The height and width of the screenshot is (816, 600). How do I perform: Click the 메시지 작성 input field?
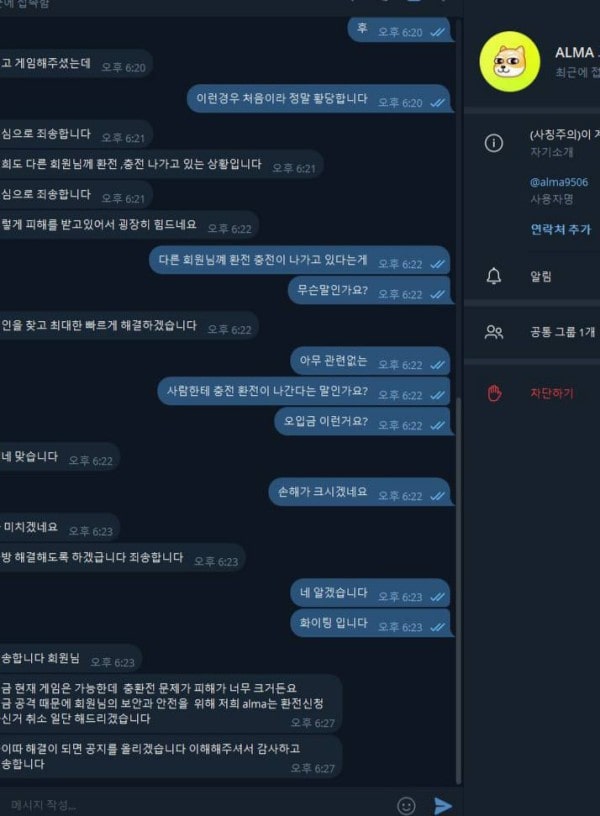pos(198,805)
